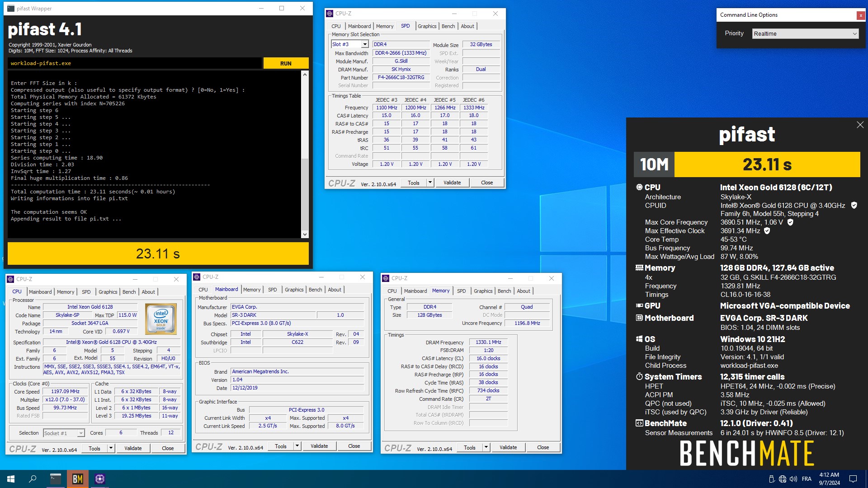Click the taskbar clock showing 4:12 AM
Screen dimensions: 868x488
pyautogui.click(x=829, y=479)
